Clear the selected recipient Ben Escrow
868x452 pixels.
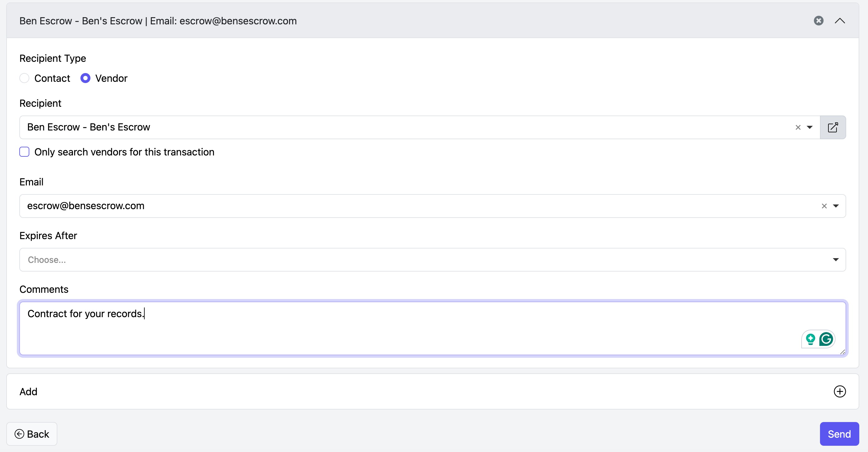[x=798, y=127]
